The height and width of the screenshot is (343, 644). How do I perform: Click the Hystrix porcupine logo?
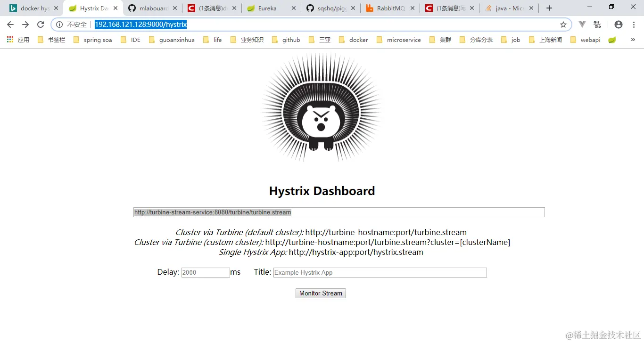[322, 107]
